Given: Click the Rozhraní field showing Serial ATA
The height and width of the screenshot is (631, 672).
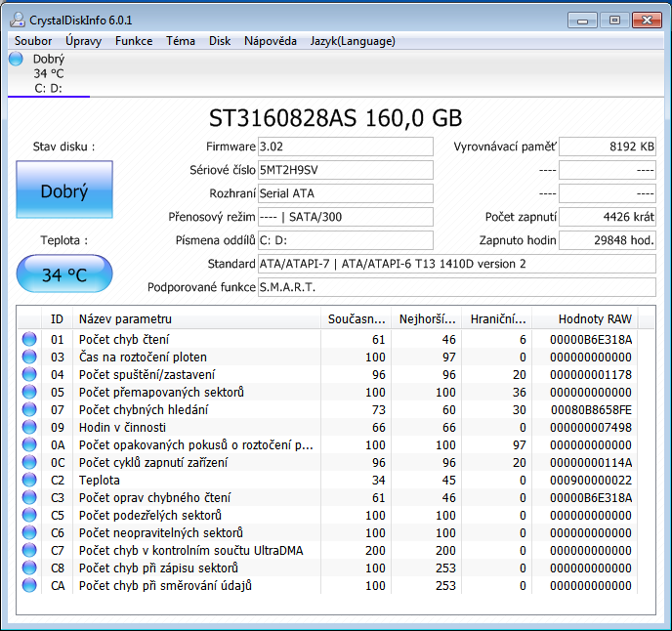Looking at the screenshot, I should point(346,193).
